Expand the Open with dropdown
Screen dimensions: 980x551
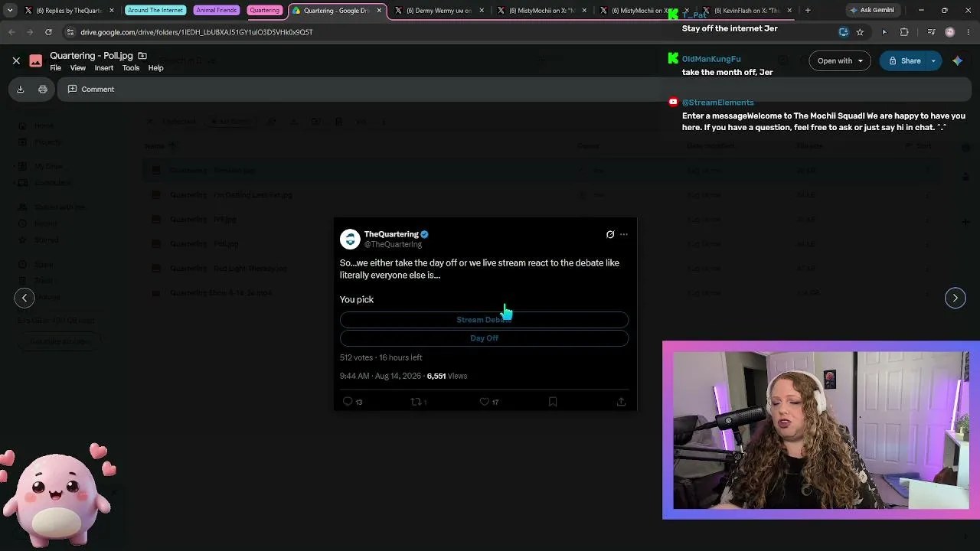[840, 61]
